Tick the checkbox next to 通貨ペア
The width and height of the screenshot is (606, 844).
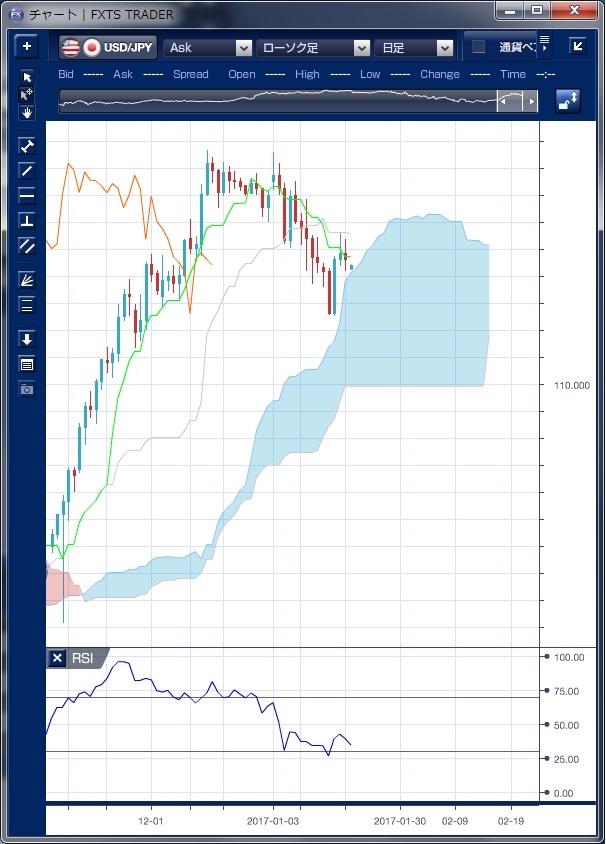tap(478, 47)
